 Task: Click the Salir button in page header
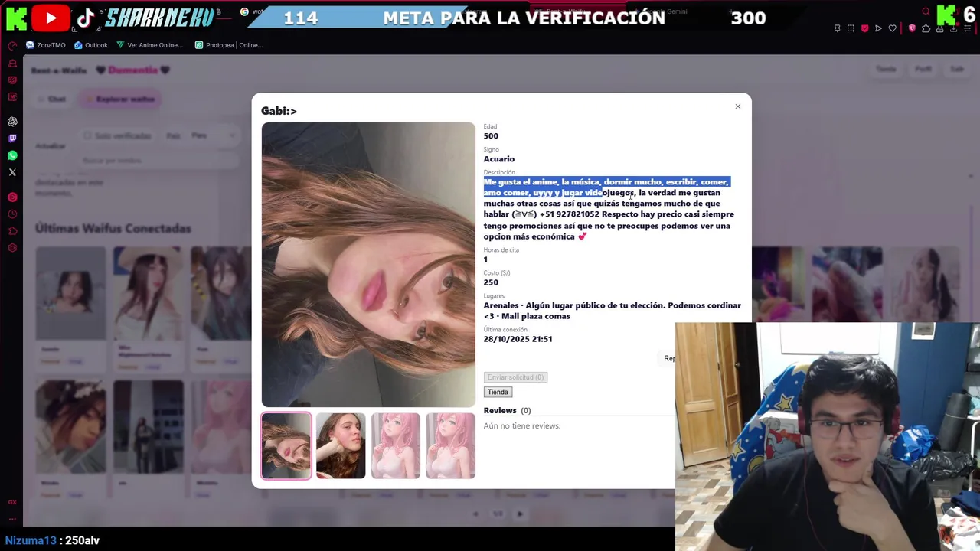[x=957, y=69]
